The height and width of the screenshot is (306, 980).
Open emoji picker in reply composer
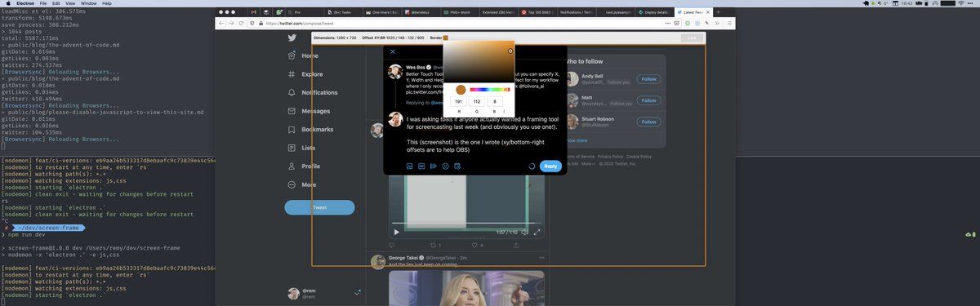click(445, 166)
